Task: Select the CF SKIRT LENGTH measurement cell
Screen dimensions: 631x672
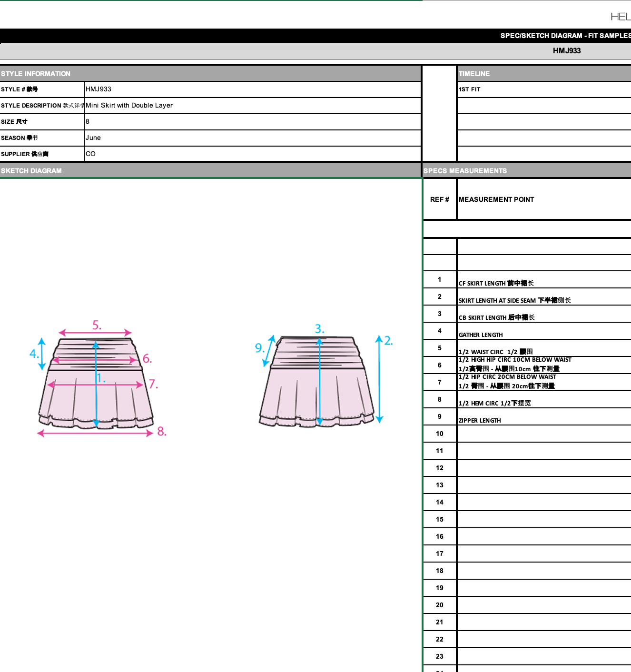Action: (544, 280)
